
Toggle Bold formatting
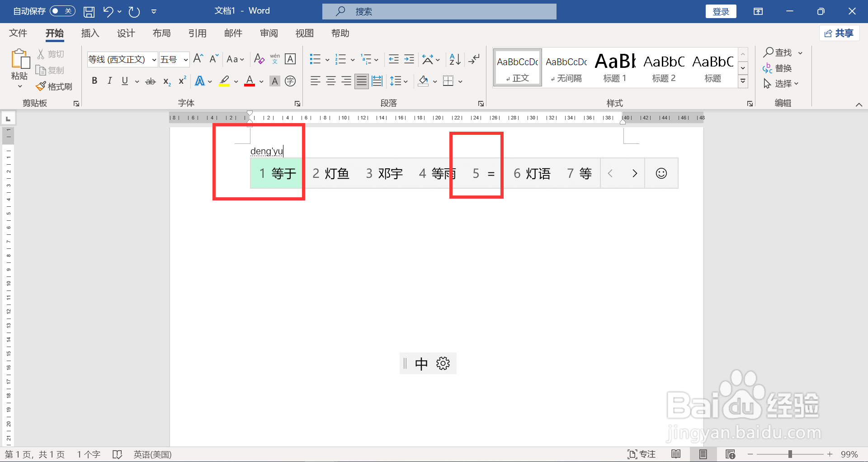[x=94, y=81]
